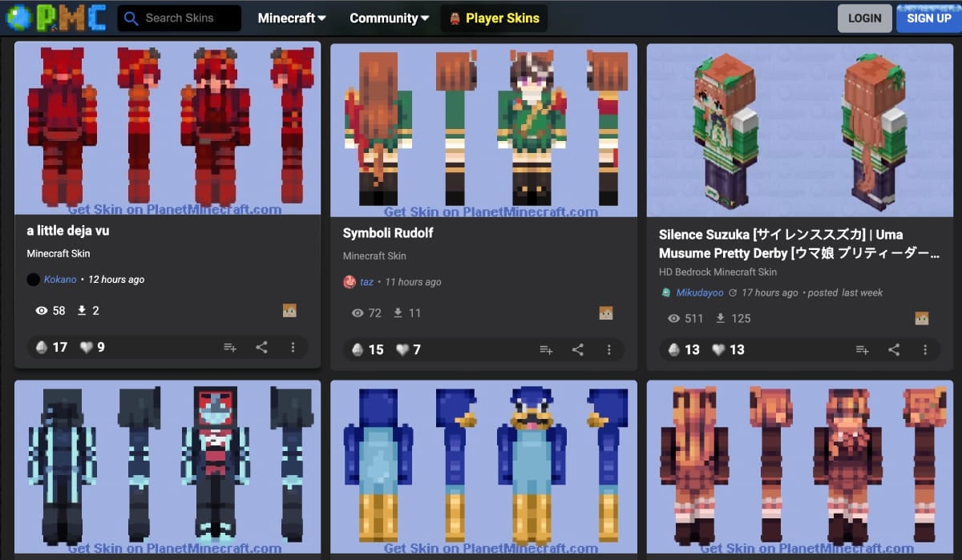Click the Planet Minecraft PMC logo
This screenshot has width=962, height=560.
[56, 18]
